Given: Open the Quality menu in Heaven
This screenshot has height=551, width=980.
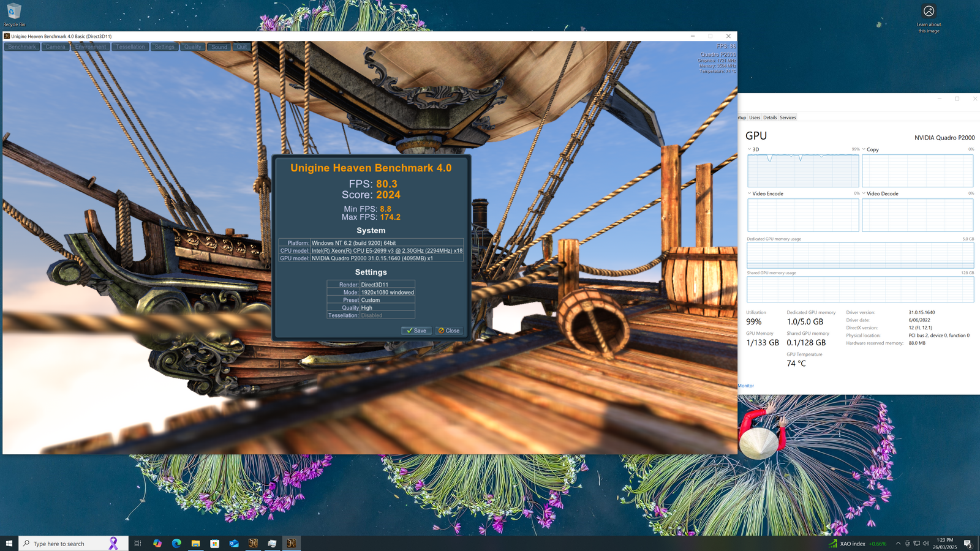Looking at the screenshot, I should pyautogui.click(x=193, y=47).
